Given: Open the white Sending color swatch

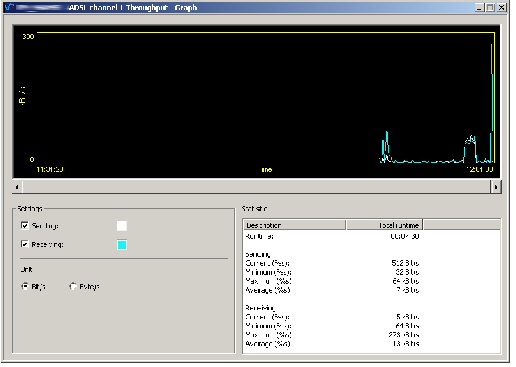Looking at the screenshot, I should pyautogui.click(x=122, y=226).
